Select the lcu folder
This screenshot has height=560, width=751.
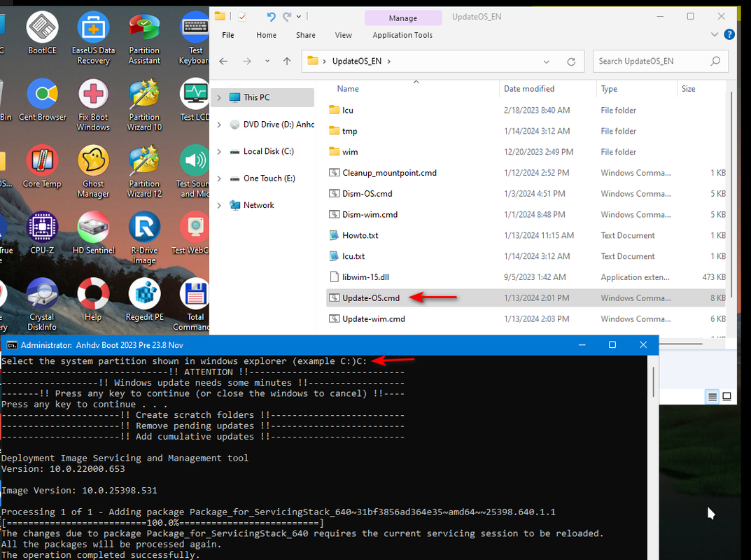coord(526,110)
